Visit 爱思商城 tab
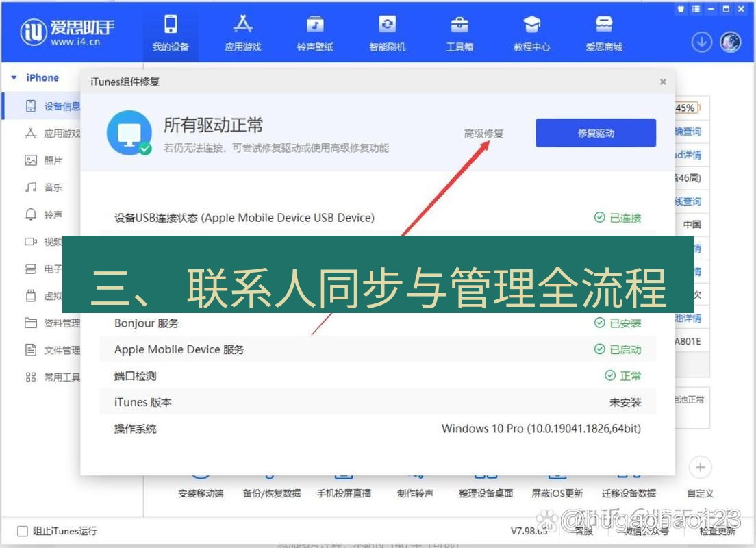756x548 pixels. coord(604,34)
